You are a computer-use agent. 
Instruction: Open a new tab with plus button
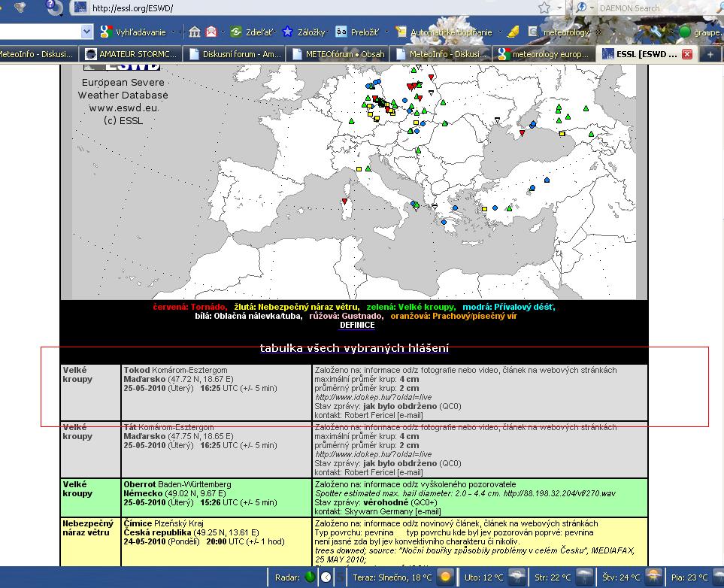point(710,54)
